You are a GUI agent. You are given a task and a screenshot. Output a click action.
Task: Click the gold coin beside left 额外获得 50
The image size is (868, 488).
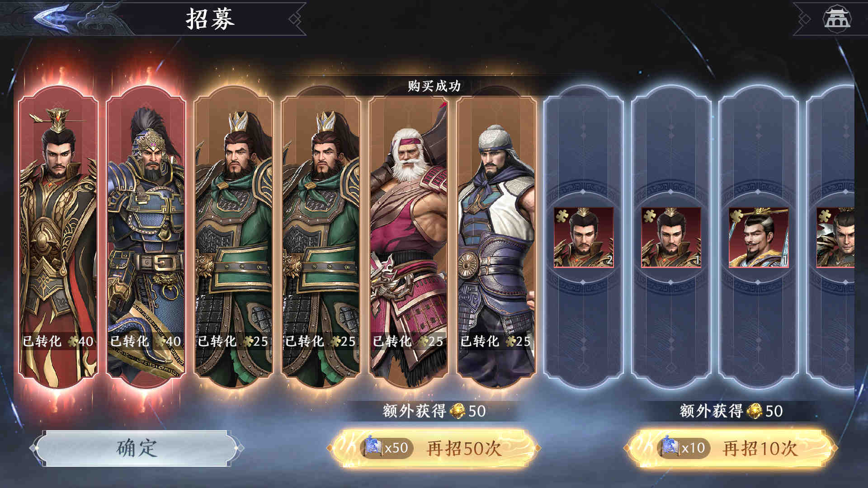click(x=458, y=411)
